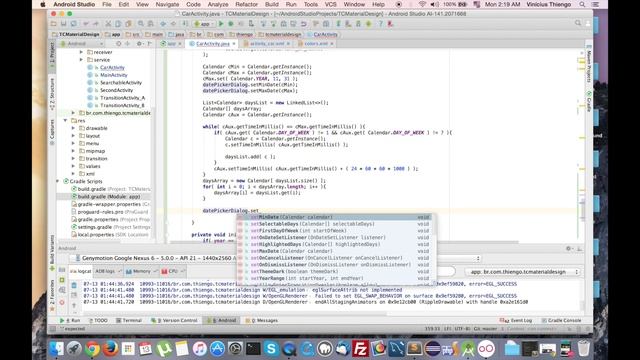Viewport: 640px width, 360px height.
Task: Collapse the Gradle Scripts node
Action: pyautogui.click(x=58, y=181)
